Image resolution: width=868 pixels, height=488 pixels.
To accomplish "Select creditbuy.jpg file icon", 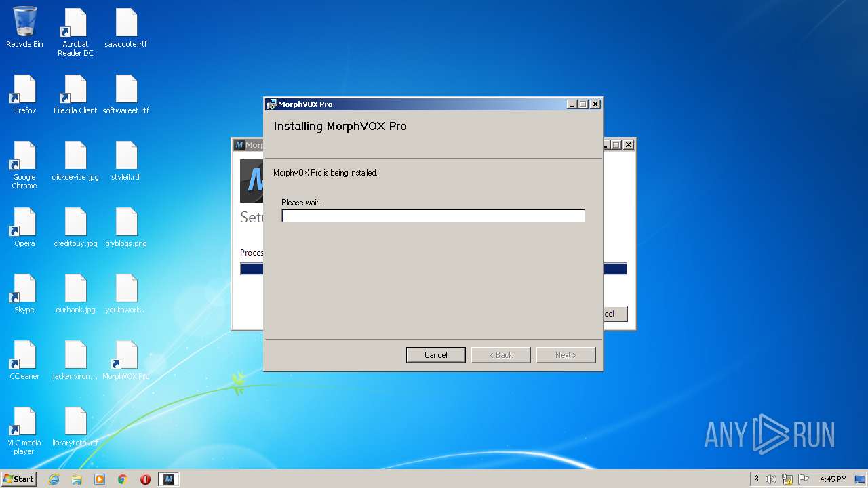I will point(75,226).
